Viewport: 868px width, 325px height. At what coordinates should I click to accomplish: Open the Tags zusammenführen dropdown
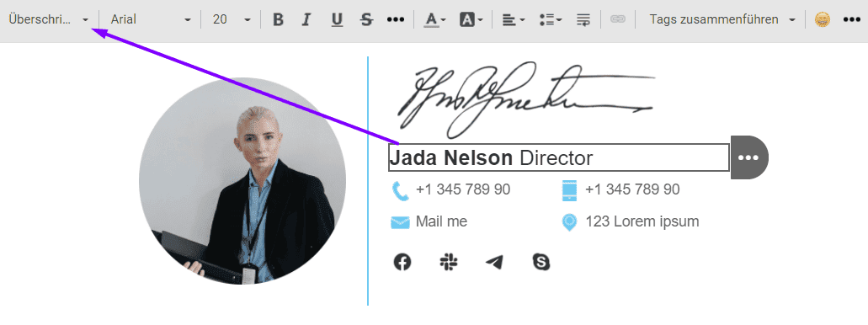tap(722, 19)
